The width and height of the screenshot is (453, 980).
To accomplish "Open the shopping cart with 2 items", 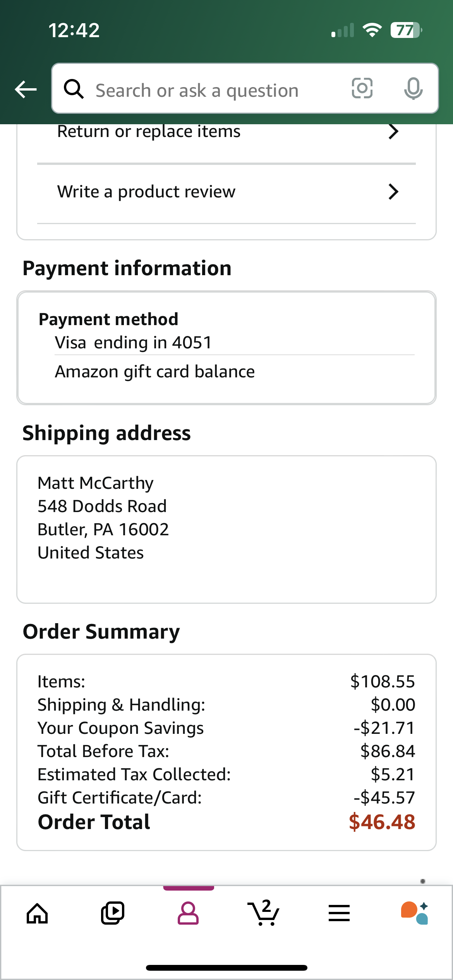I will (263, 913).
